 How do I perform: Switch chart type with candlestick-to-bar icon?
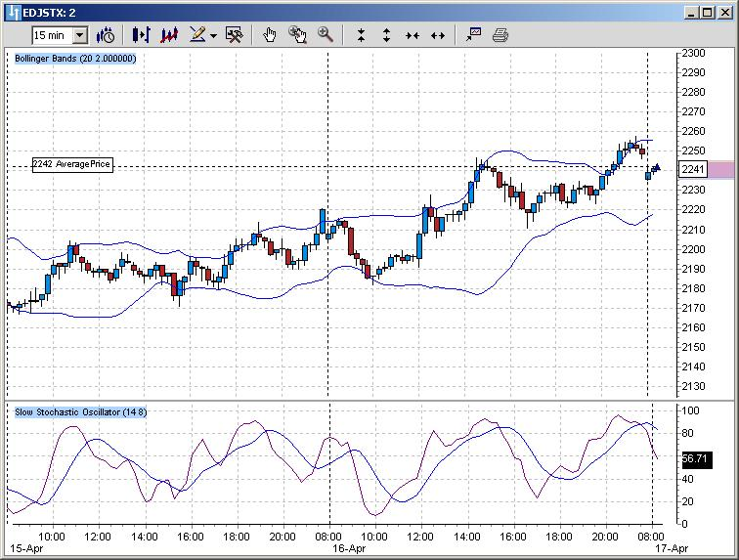pos(141,35)
